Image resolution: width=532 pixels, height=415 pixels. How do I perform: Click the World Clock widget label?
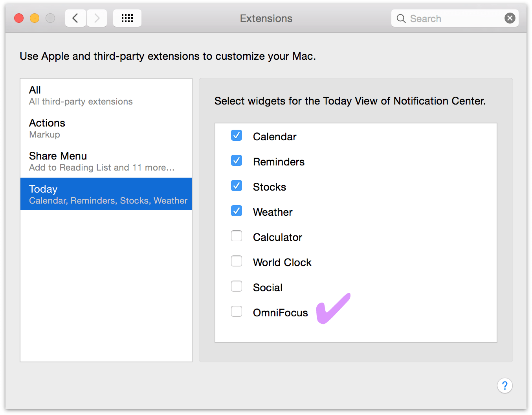point(282,263)
